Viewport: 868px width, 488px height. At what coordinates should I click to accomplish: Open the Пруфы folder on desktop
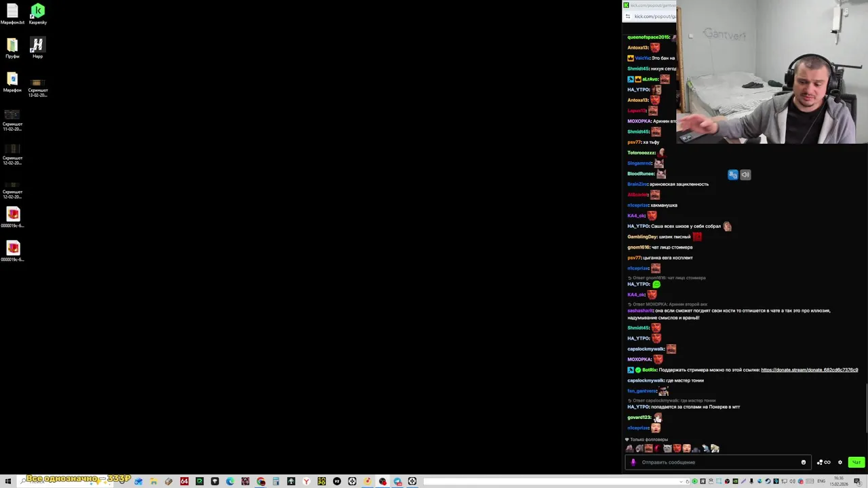point(12,46)
